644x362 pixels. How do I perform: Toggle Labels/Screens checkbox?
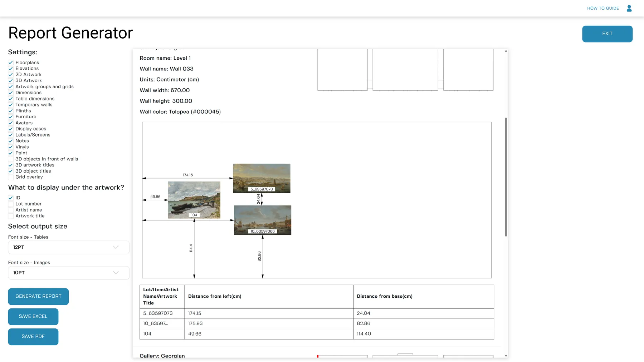pos(11,135)
